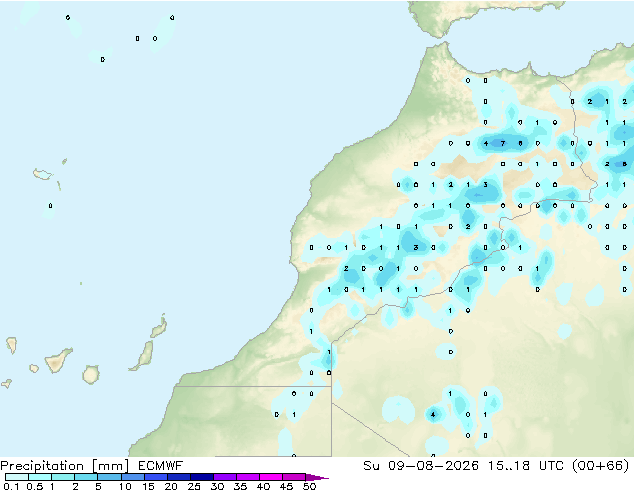
Task: Click the '4' value left of the 7
Action: coord(486,143)
